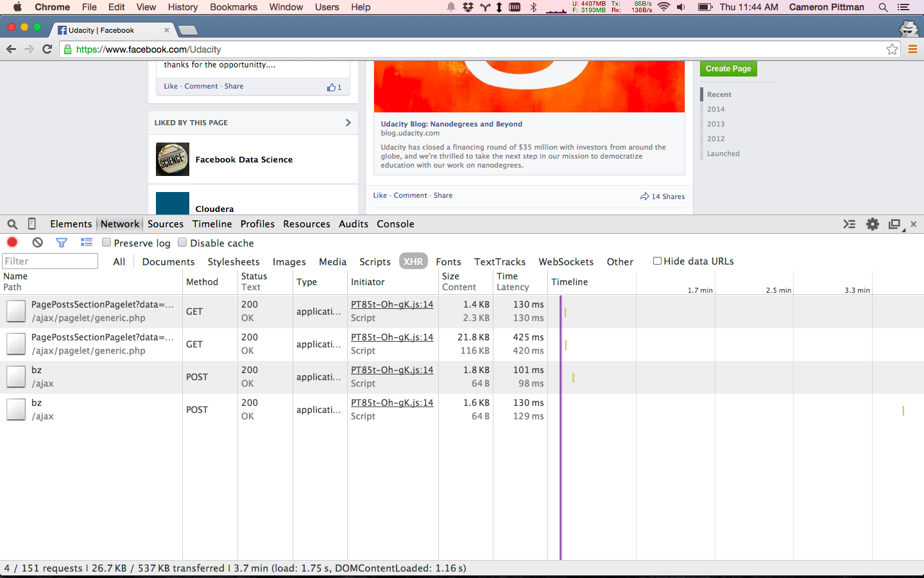Open a new browser tab

[x=187, y=30]
